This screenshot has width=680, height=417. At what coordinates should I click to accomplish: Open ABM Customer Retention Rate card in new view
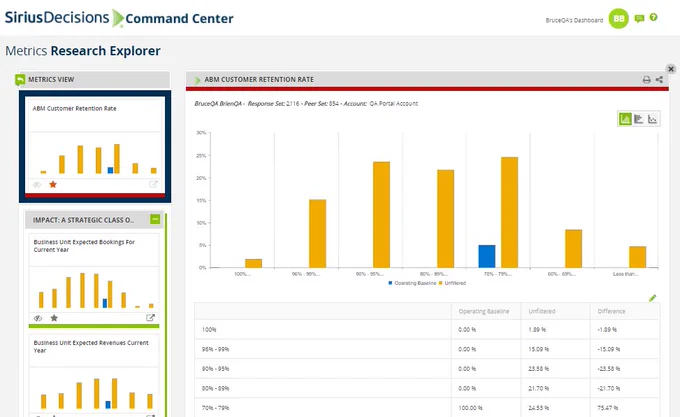(x=153, y=184)
